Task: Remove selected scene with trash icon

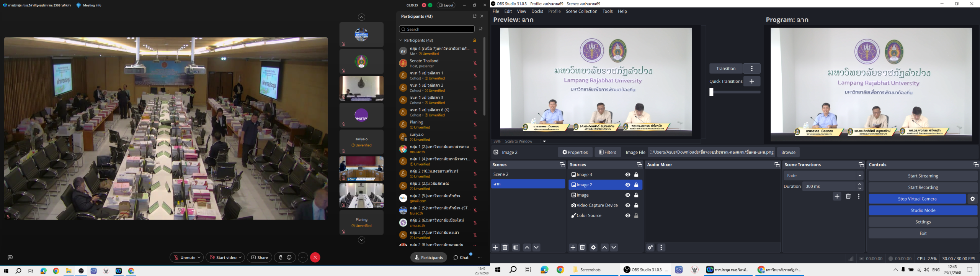Action: click(505, 248)
